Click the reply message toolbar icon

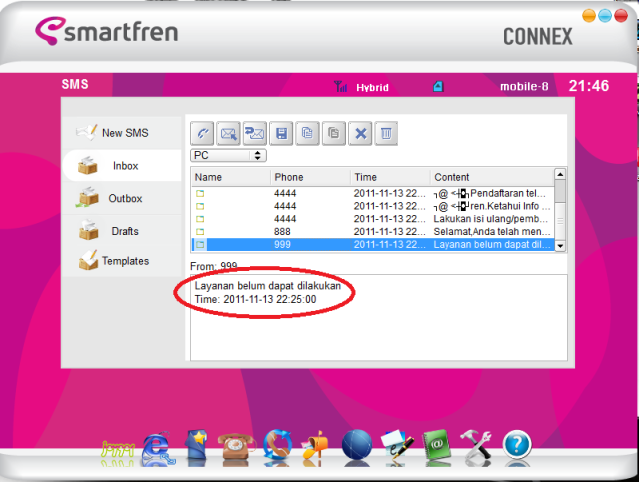coord(255,133)
